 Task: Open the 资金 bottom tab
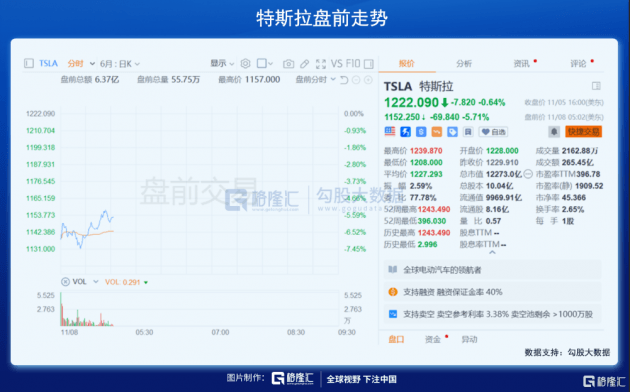coord(433,339)
